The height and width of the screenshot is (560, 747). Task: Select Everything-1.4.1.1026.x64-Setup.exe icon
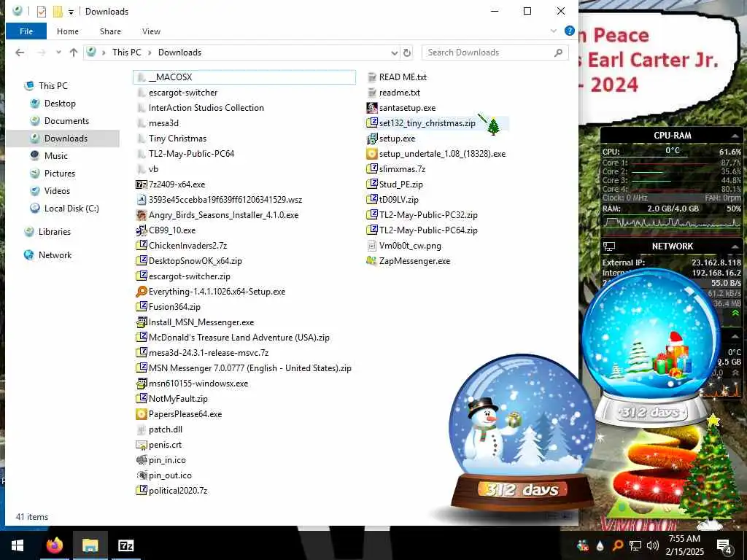click(x=142, y=292)
